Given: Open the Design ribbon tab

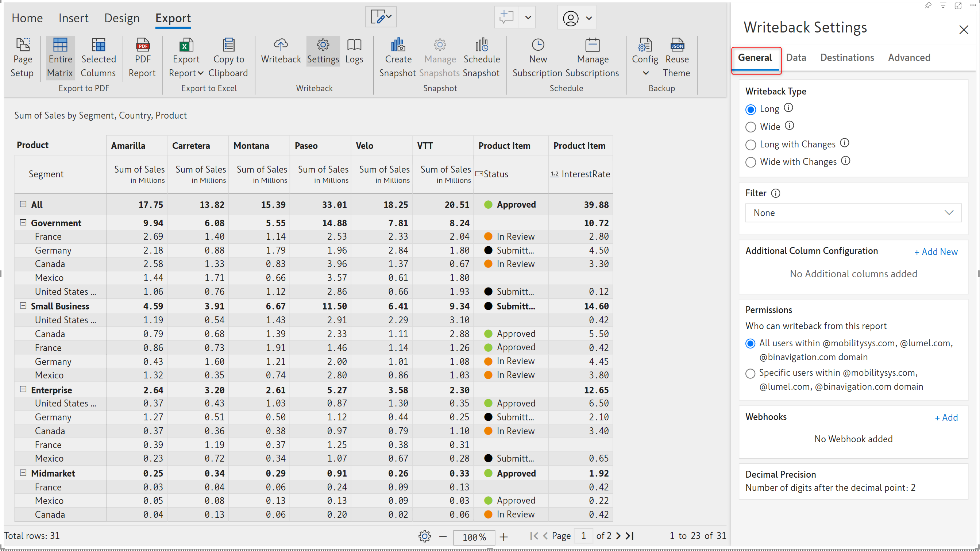Looking at the screenshot, I should (122, 18).
